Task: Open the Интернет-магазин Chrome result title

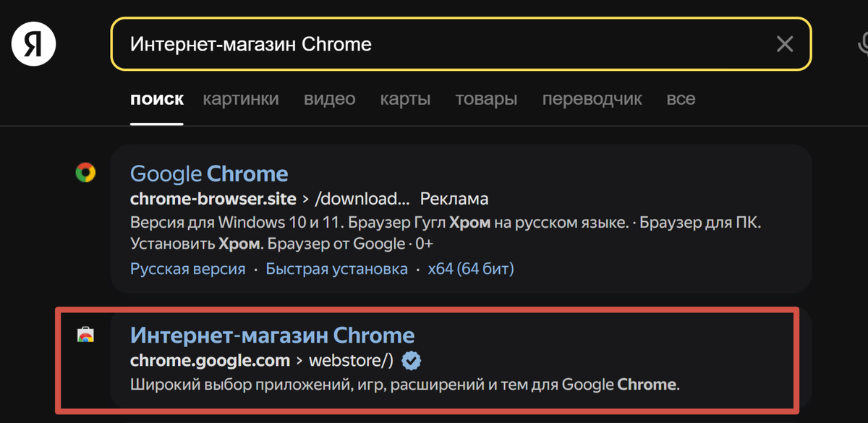Action: (273, 336)
